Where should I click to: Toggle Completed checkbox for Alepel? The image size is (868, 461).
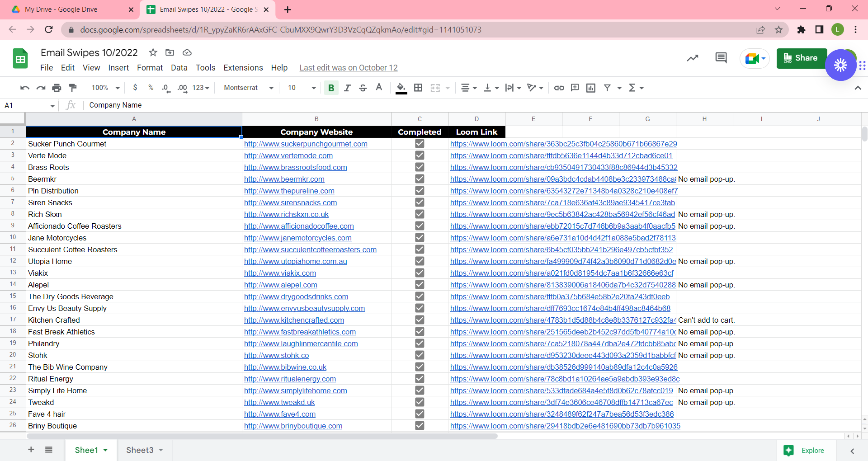coord(420,285)
